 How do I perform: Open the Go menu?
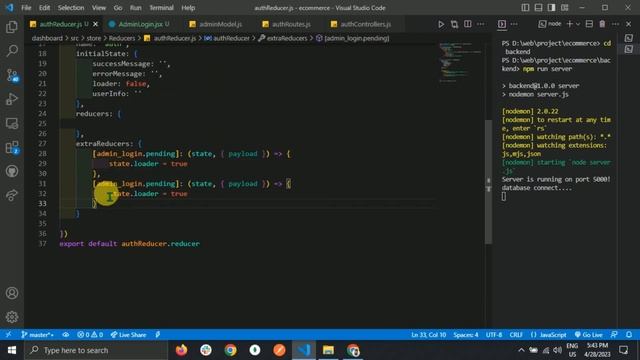point(118,8)
